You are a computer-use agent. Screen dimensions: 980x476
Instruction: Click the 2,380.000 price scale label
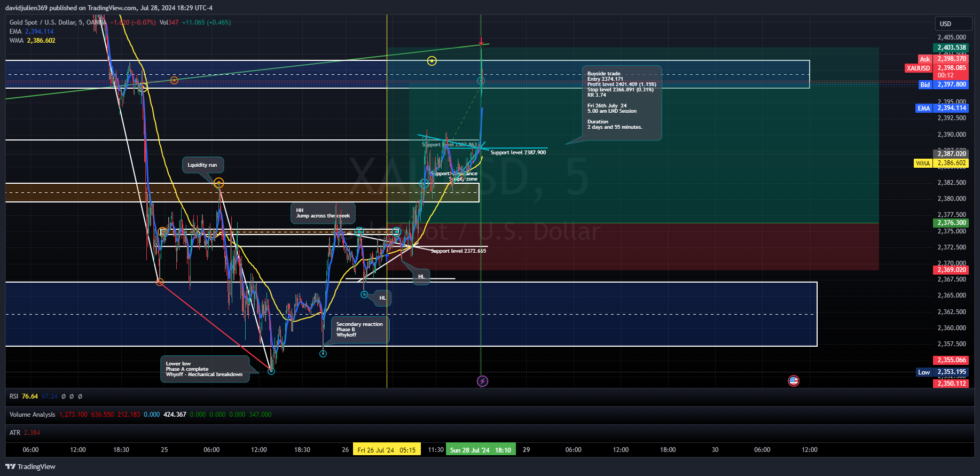click(952, 199)
